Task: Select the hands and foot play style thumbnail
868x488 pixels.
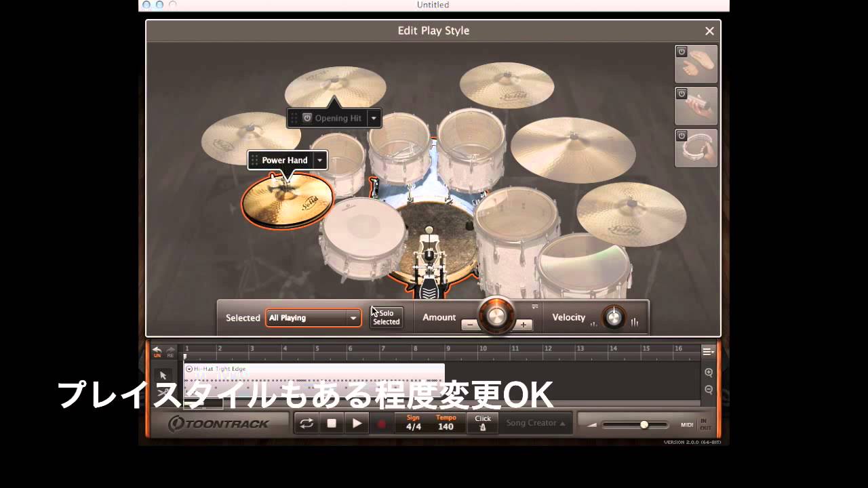Action: coord(696,64)
